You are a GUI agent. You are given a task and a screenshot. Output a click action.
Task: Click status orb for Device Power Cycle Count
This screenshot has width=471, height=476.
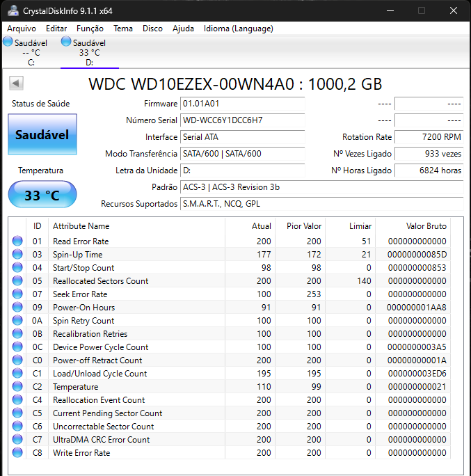(x=17, y=347)
